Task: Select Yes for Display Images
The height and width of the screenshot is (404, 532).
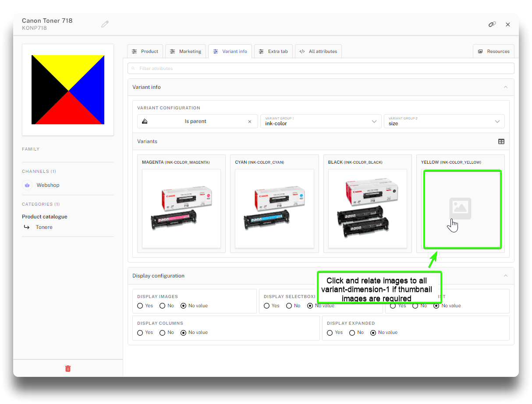Action: (140, 306)
